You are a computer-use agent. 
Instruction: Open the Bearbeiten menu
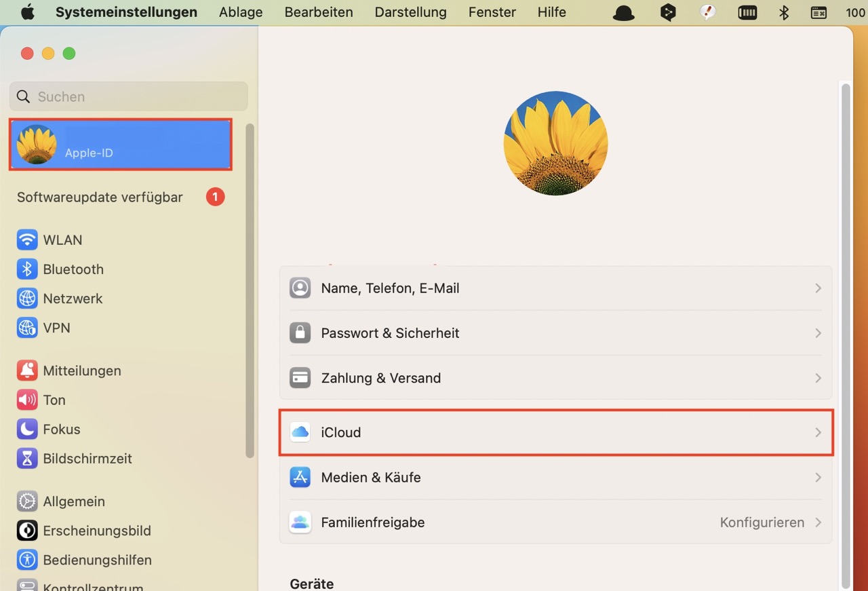click(319, 12)
